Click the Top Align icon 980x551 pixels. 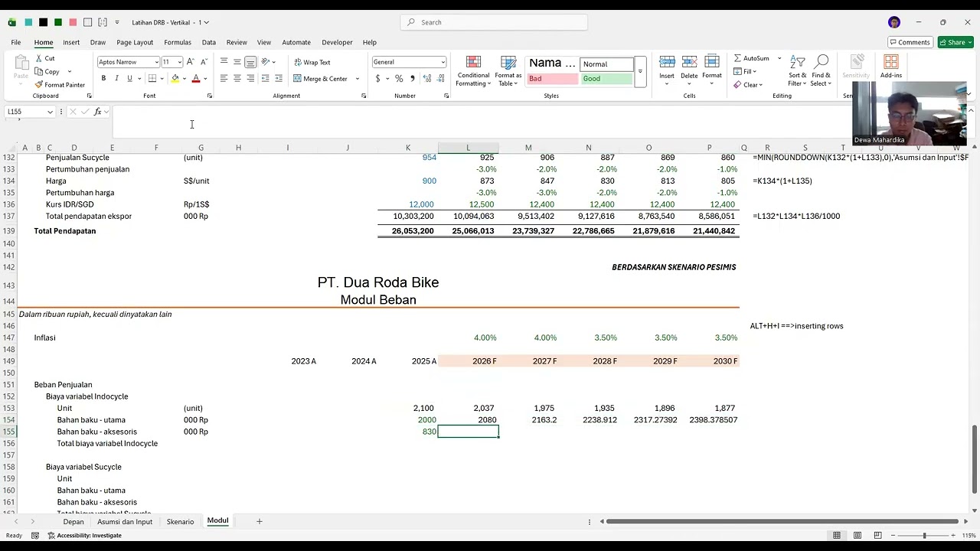(x=224, y=62)
